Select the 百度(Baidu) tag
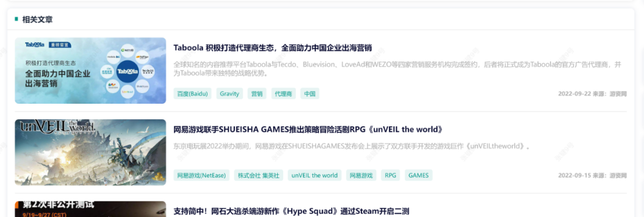This screenshot has width=644, height=217. (193, 94)
